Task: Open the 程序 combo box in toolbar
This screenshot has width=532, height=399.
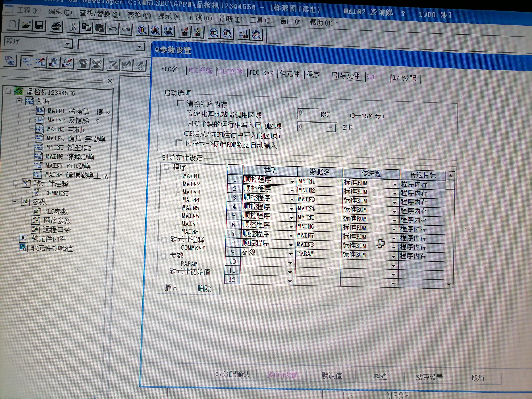Action: pos(68,44)
